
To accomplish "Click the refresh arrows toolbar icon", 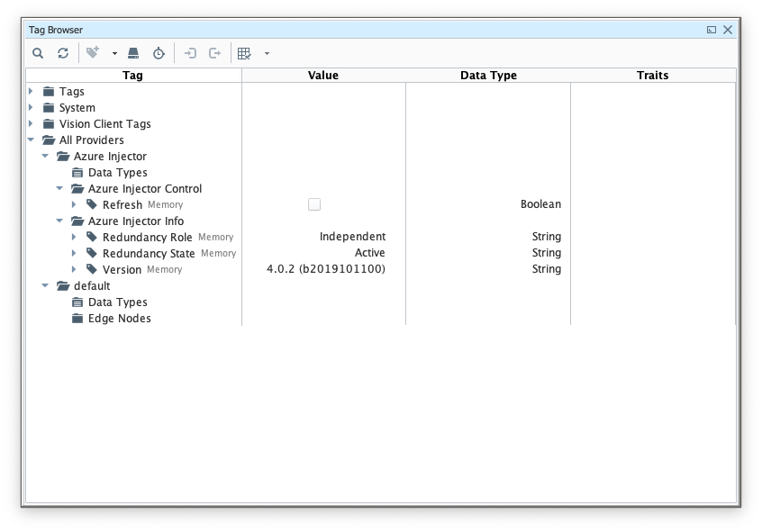I will coord(63,53).
